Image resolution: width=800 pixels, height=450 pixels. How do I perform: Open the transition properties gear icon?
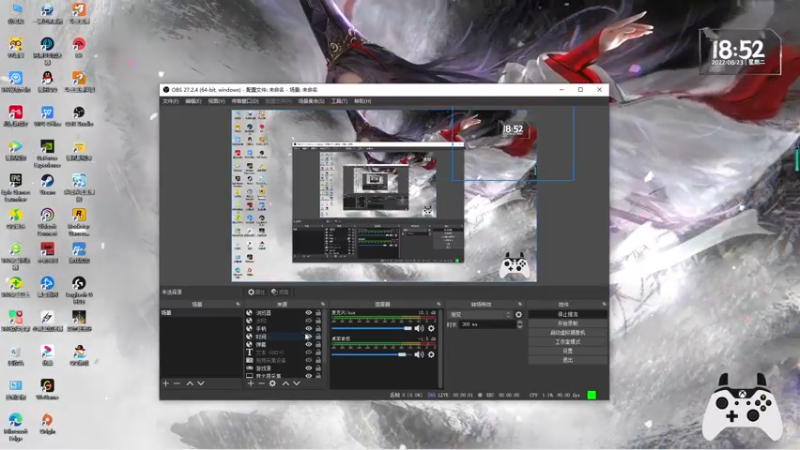(519, 315)
